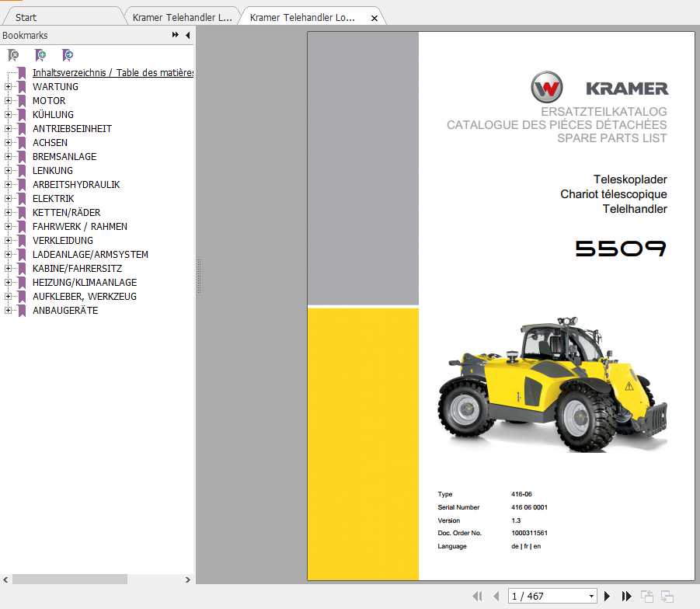This screenshot has width=700, height=609.
Task: Click the add bookmark icon
Action: pyautogui.click(x=40, y=55)
